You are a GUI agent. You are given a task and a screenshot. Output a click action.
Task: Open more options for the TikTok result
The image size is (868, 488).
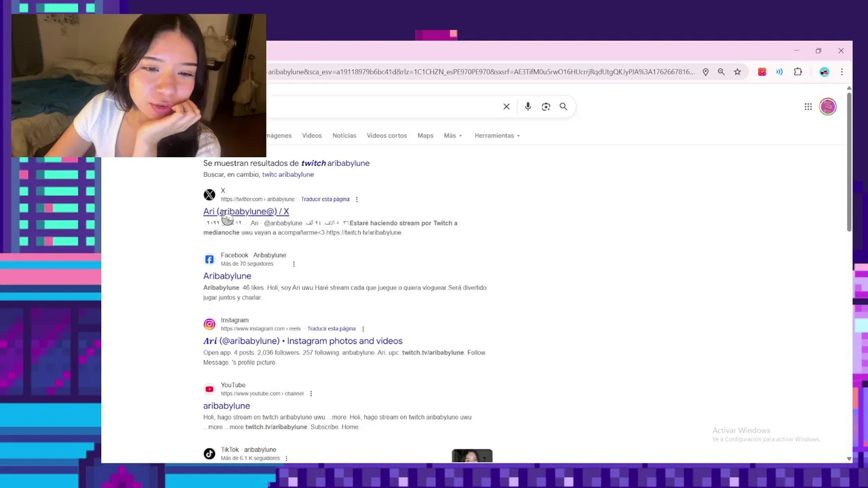pos(286,458)
